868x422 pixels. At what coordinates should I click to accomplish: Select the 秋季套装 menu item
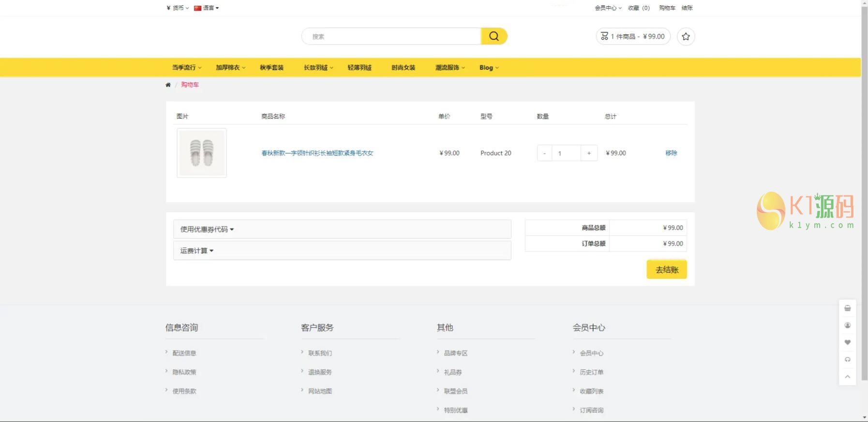(271, 68)
